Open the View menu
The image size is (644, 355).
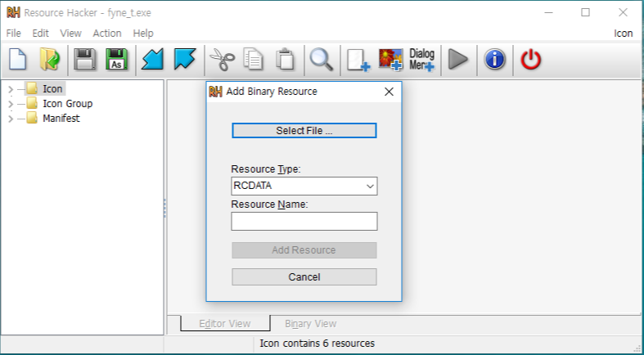pos(70,34)
